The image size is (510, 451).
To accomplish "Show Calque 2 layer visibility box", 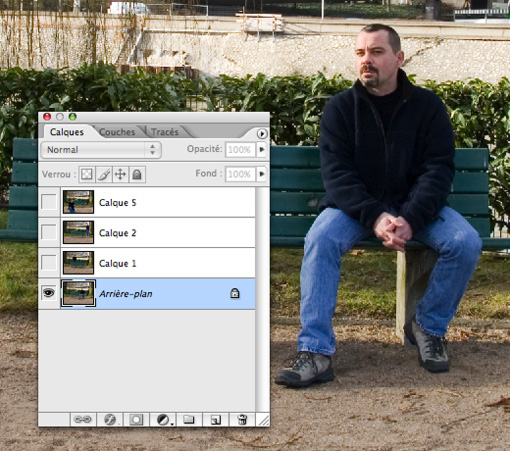I will (49, 232).
